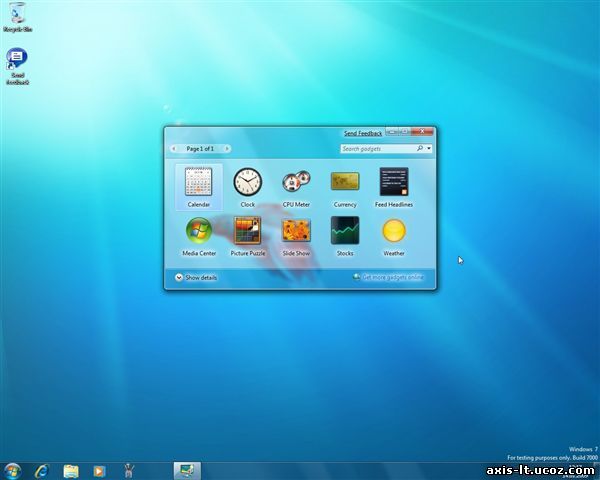This screenshot has height=480, width=600.
Task: Pick the CPU Meter gadget
Action: (296, 187)
